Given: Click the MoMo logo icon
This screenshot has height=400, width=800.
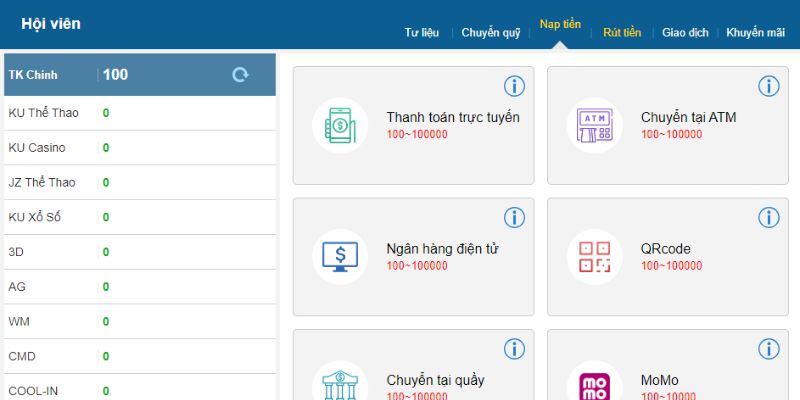Looking at the screenshot, I should (x=594, y=385).
